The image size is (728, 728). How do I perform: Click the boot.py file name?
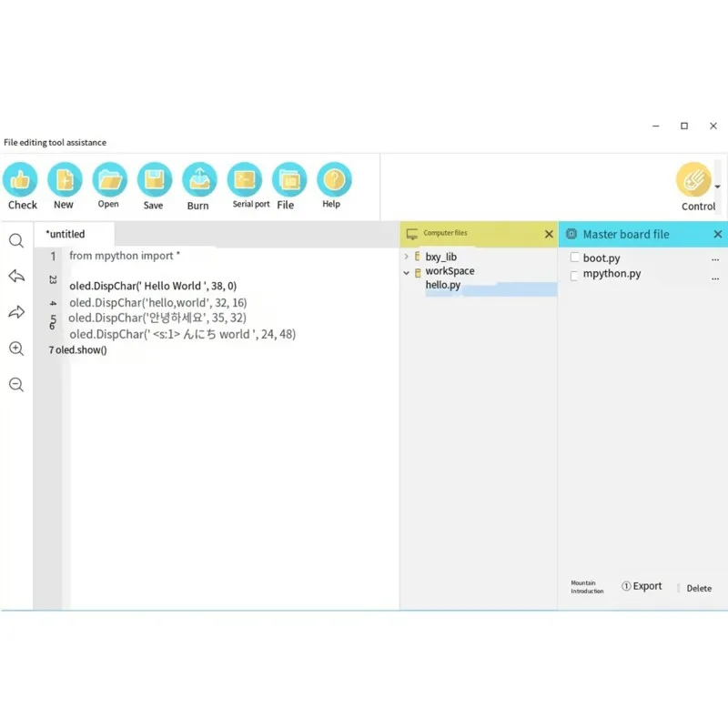tap(602, 258)
